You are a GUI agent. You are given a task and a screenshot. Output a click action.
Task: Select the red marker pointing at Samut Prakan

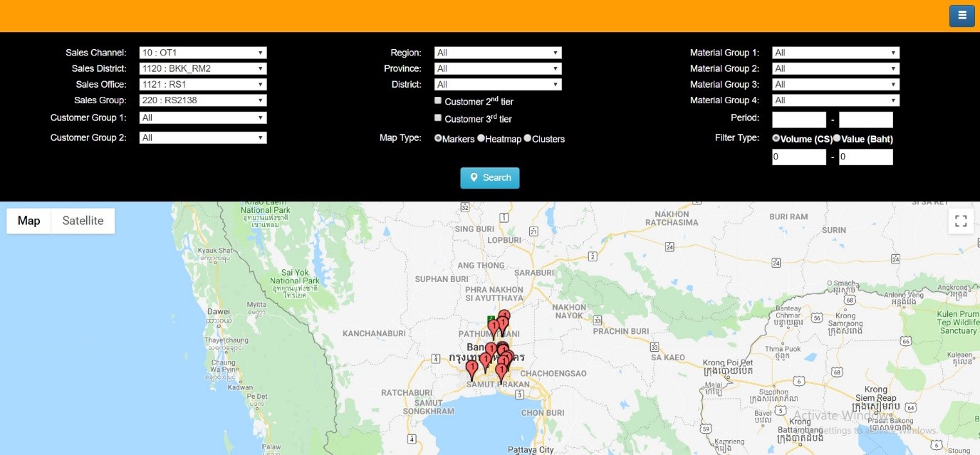coord(501,374)
